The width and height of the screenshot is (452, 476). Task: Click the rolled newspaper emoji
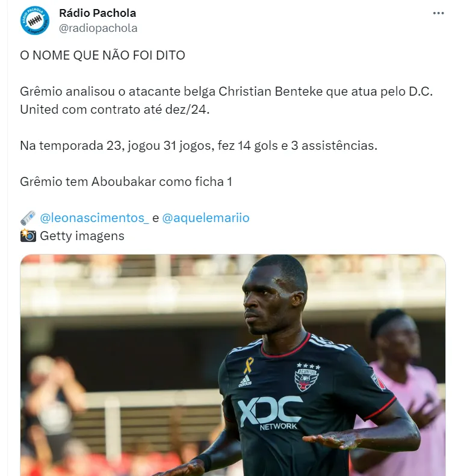pyautogui.click(x=28, y=218)
